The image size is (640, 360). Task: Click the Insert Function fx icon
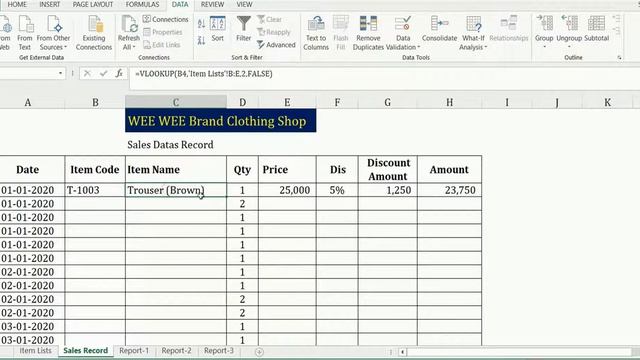click(119, 73)
